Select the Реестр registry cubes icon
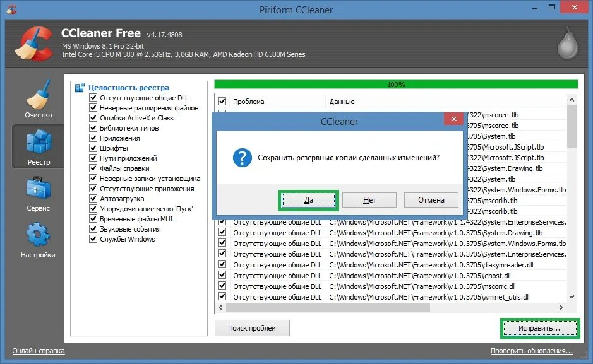 click(x=39, y=141)
